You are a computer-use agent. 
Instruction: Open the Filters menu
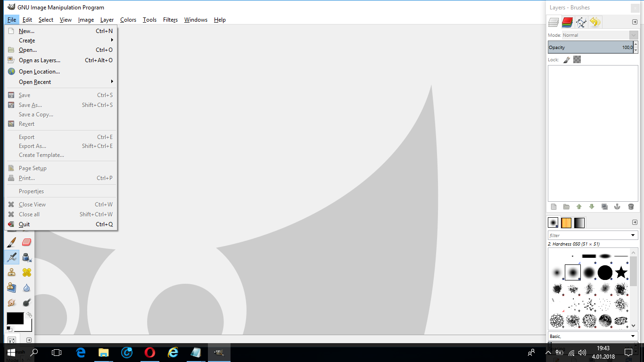point(170,20)
